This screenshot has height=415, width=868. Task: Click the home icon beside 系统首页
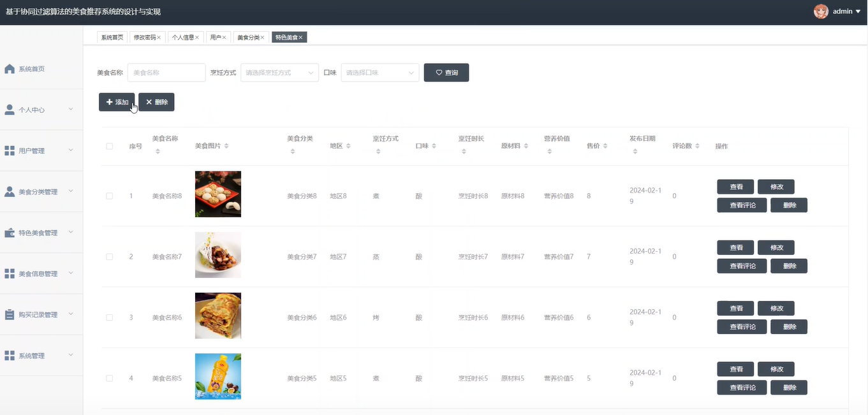pyautogui.click(x=10, y=69)
